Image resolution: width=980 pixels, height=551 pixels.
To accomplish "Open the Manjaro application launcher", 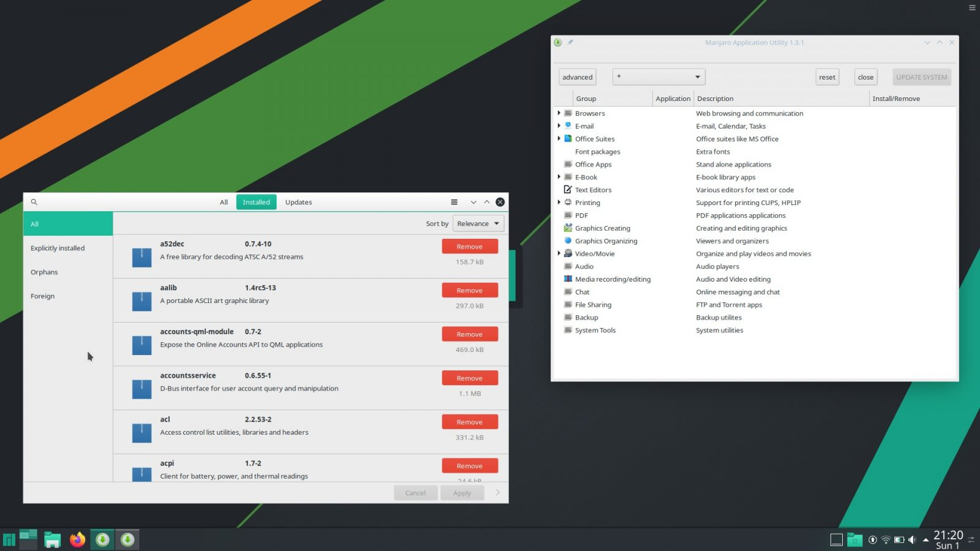I will click(9, 539).
